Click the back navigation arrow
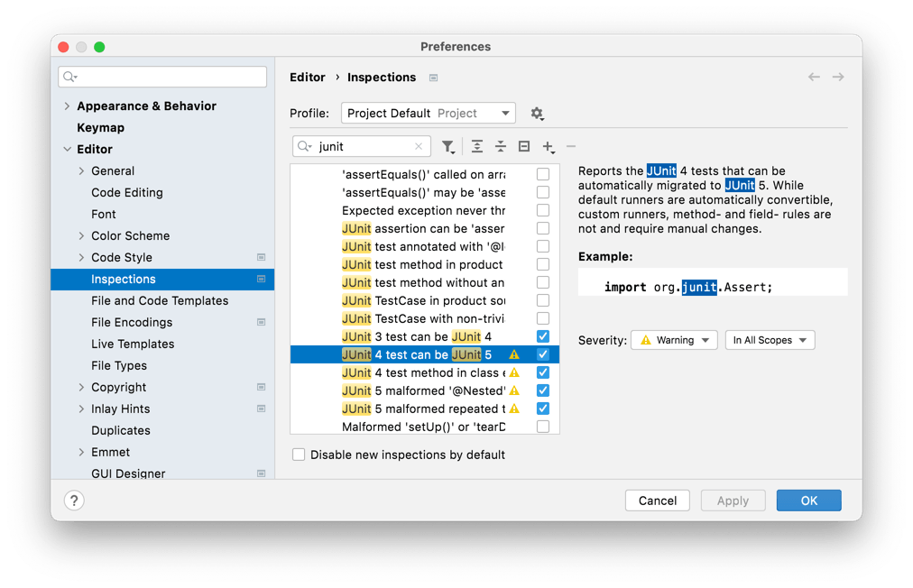This screenshot has width=913, height=588. click(814, 78)
